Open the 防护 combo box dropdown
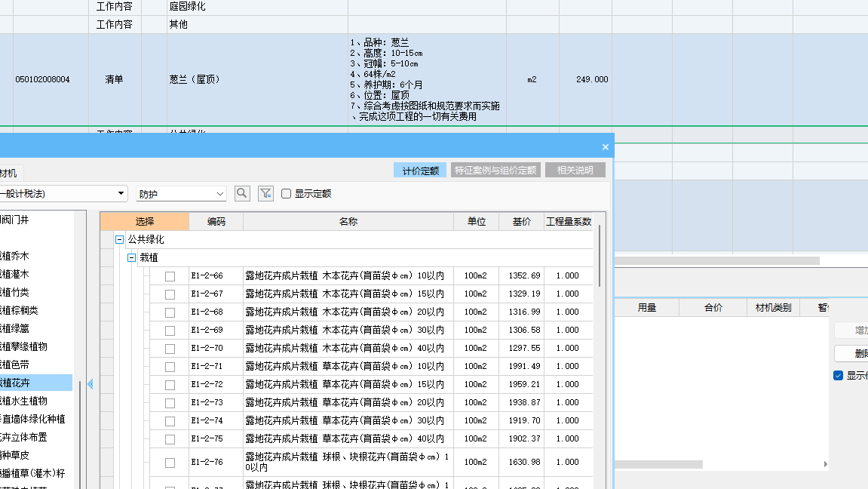The width and height of the screenshot is (868, 489). (219, 194)
